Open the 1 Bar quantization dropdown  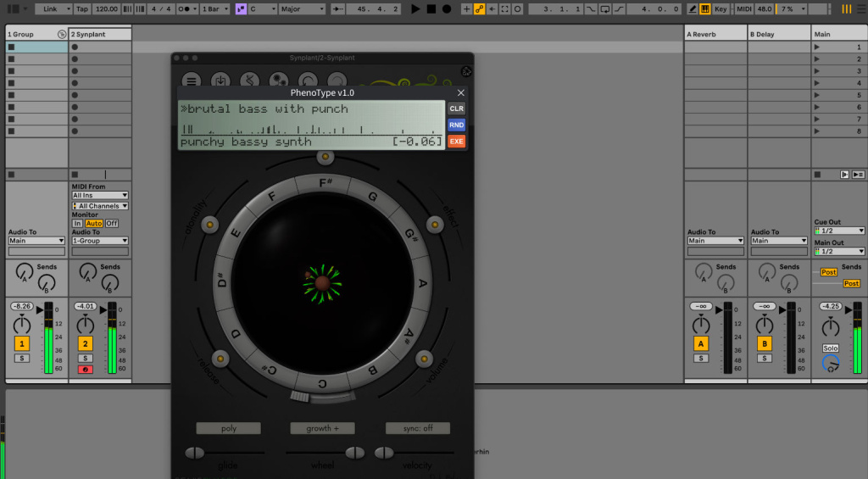tap(214, 8)
